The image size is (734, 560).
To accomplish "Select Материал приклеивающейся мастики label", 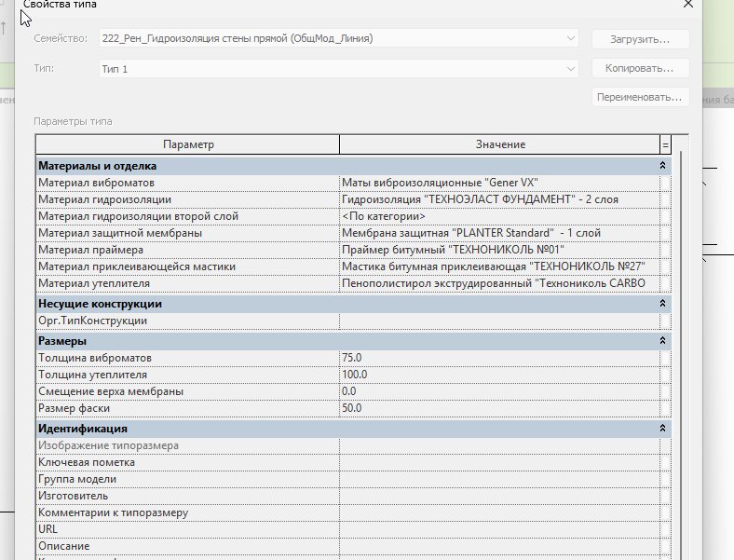I will [137, 266].
